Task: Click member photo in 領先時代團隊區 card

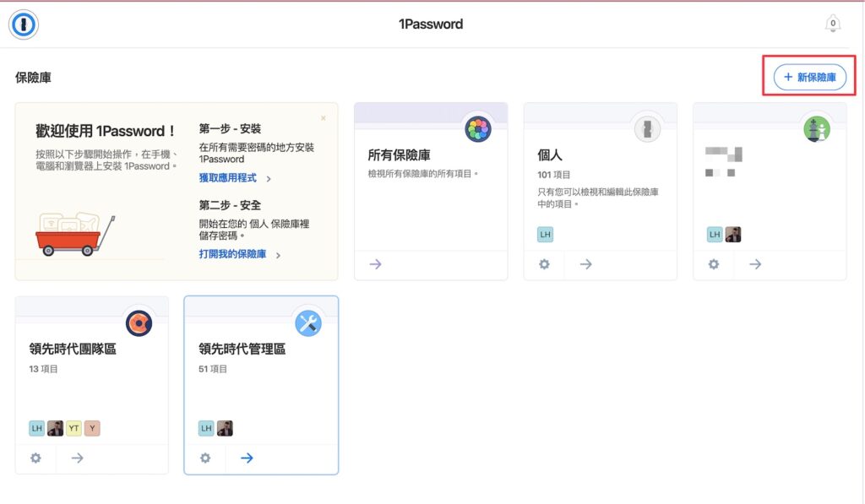Action: tap(55, 429)
